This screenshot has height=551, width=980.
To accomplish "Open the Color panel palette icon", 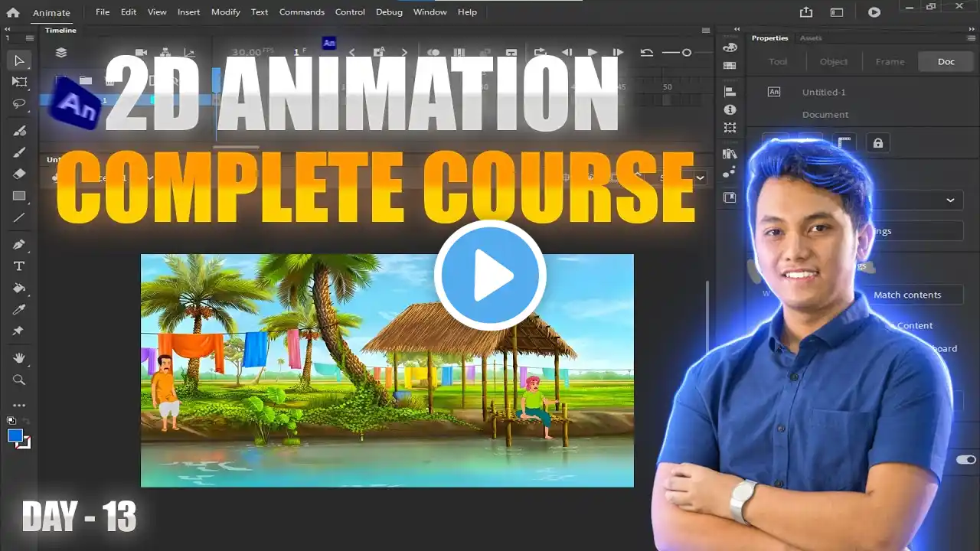I will [x=730, y=47].
